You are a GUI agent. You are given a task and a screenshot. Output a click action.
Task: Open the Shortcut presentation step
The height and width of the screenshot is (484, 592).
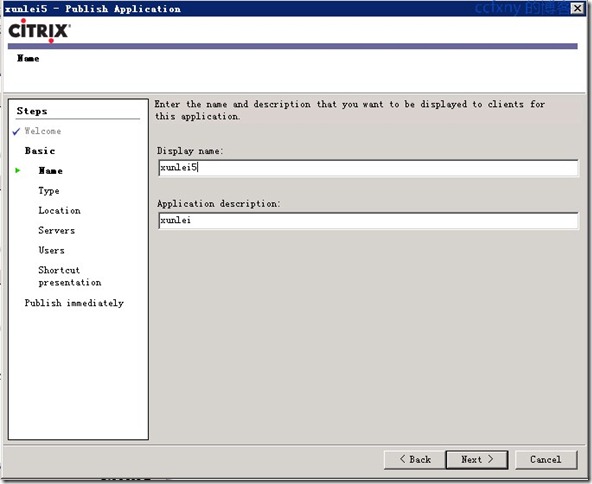(70, 276)
